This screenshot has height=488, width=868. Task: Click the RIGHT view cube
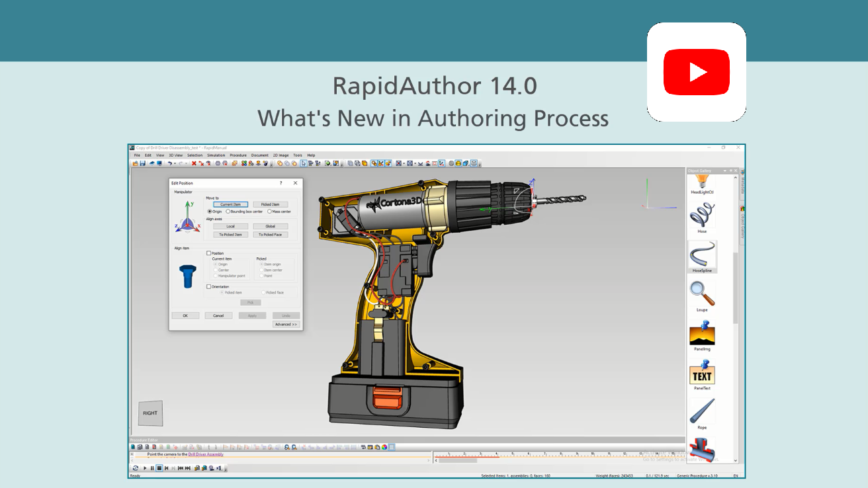[150, 413]
